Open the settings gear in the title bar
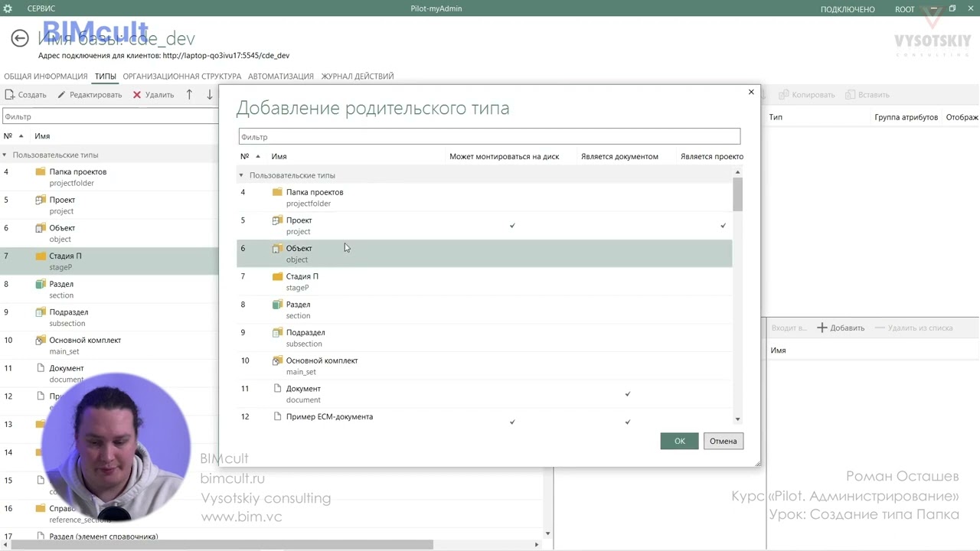The image size is (980, 551). tap(8, 8)
